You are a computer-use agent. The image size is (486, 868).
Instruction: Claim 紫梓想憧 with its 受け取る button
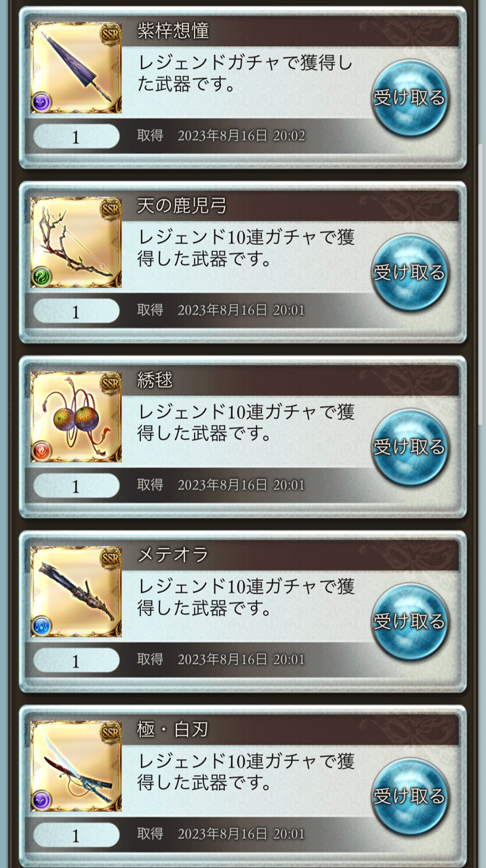409,98
